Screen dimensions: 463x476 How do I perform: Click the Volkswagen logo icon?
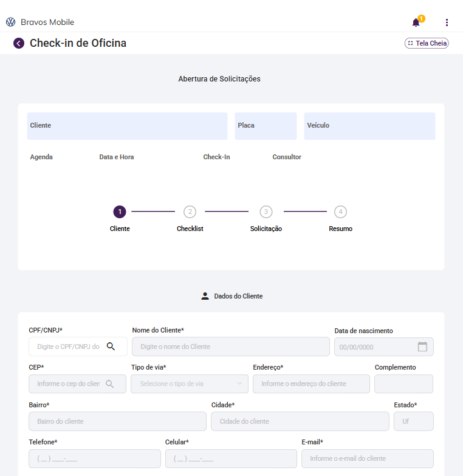(x=10, y=22)
